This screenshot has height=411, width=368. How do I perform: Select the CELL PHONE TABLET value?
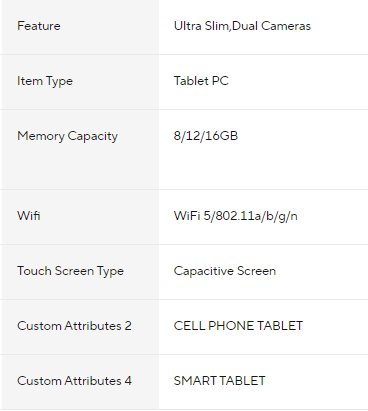point(238,326)
